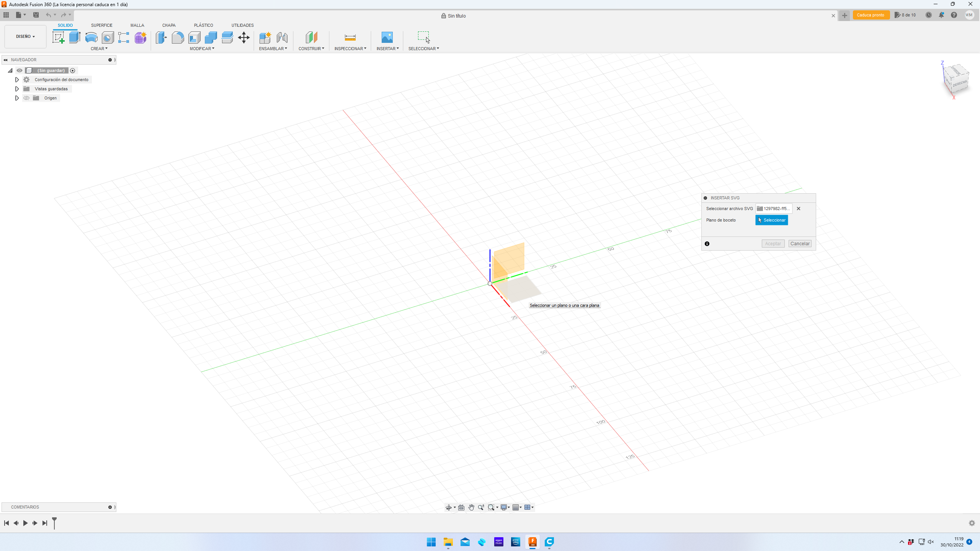Viewport: 980px width, 551px height.
Task: Click the Move/Copy arrows icon
Action: [x=243, y=37]
